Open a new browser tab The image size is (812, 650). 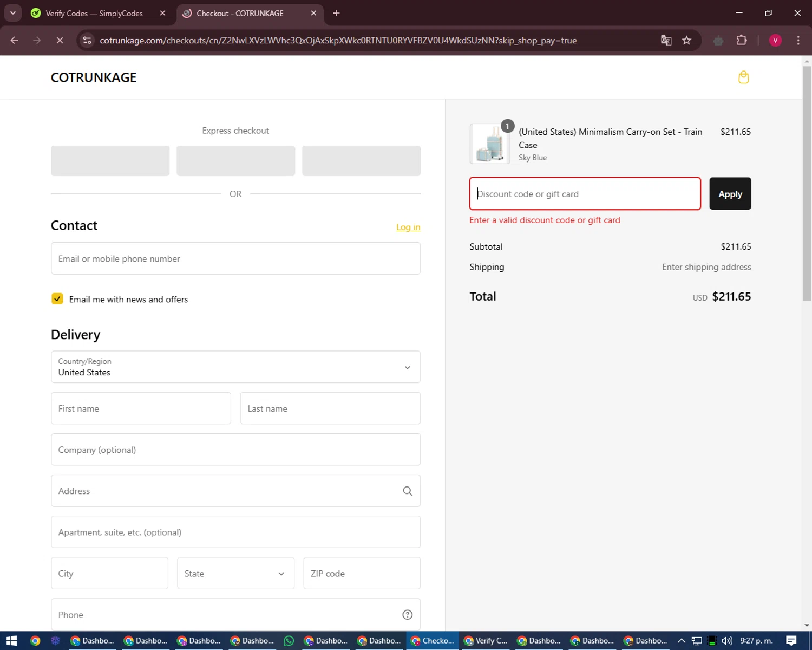pyautogui.click(x=336, y=13)
